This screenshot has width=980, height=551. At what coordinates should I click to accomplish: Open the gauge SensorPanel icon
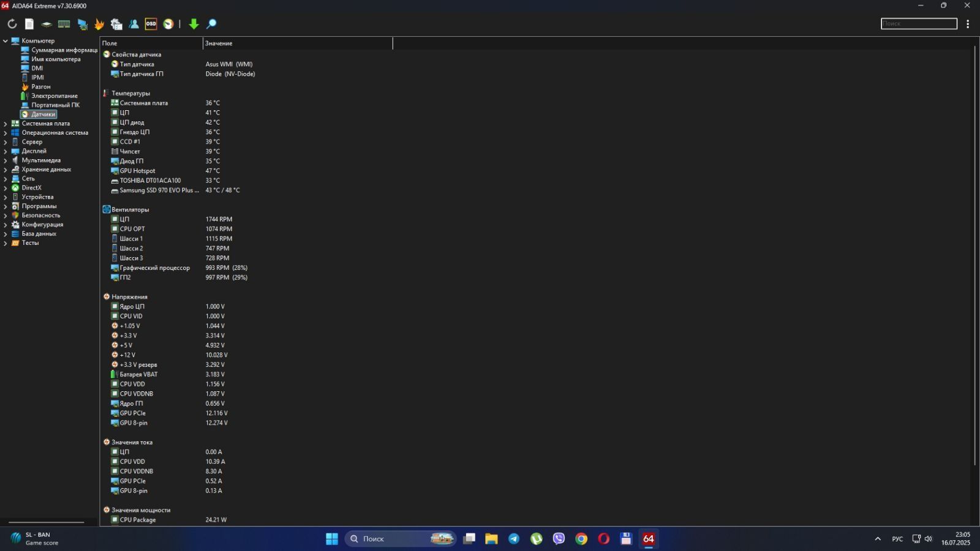click(x=168, y=24)
